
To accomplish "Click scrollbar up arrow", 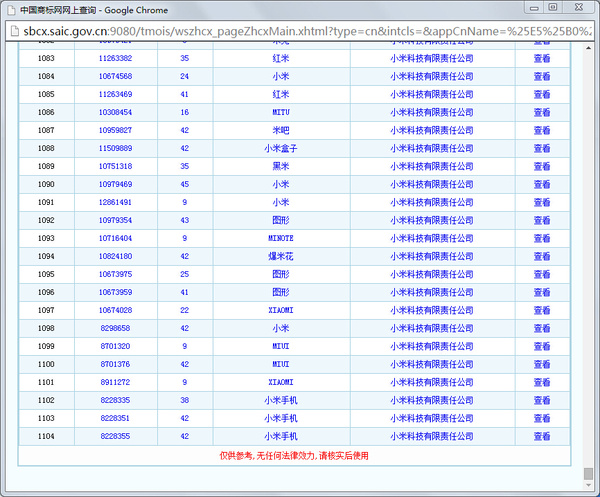I will [588, 48].
